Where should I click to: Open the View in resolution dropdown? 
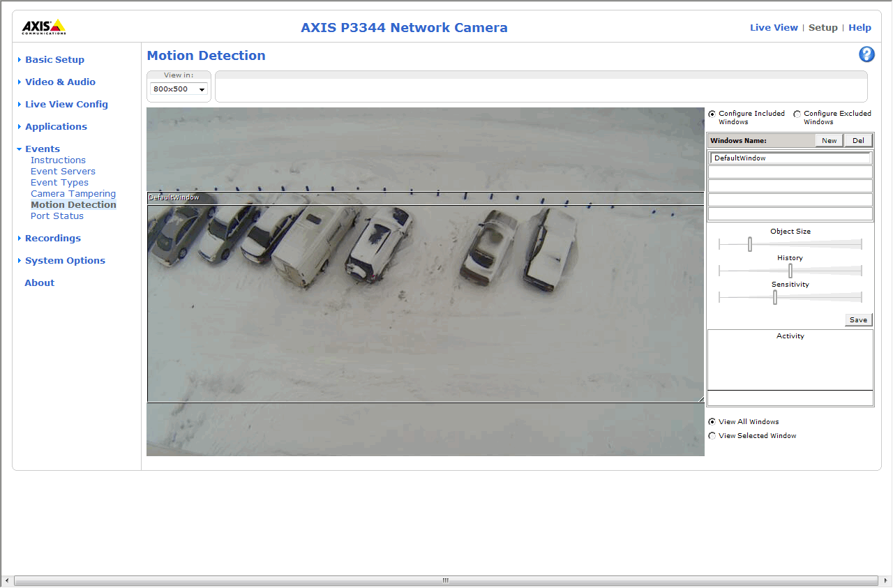pyautogui.click(x=179, y=89)
